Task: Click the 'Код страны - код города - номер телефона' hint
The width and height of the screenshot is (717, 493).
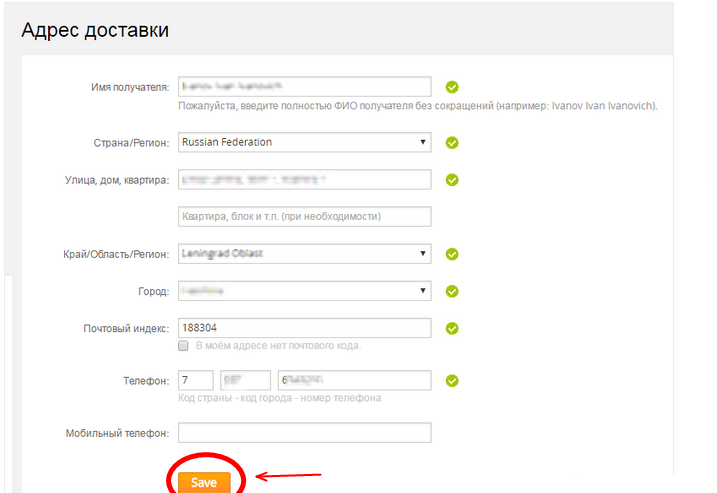Action: [x=279, y=398]
